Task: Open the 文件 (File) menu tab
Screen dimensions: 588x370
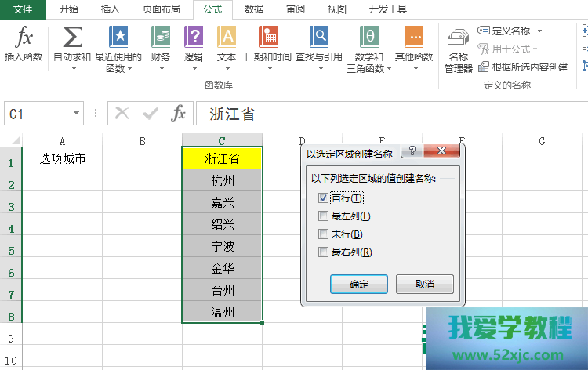Action: (x=23, y=9)
